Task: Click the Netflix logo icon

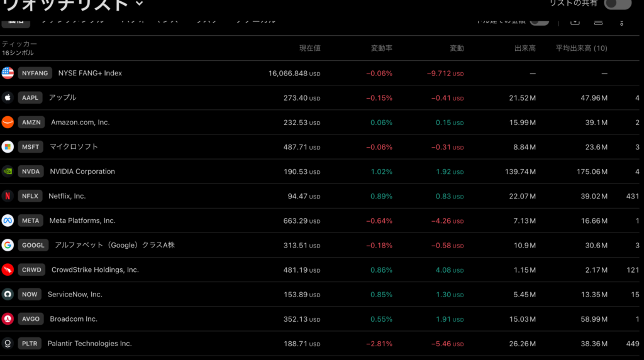Action: [x=8, y=195]
